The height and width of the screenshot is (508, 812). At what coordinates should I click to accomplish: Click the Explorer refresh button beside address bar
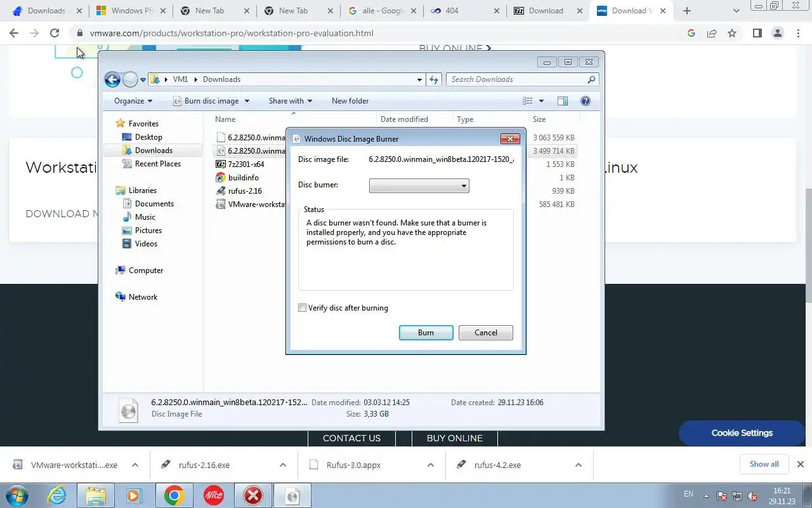pyautogui.click(x=434, y=79)
